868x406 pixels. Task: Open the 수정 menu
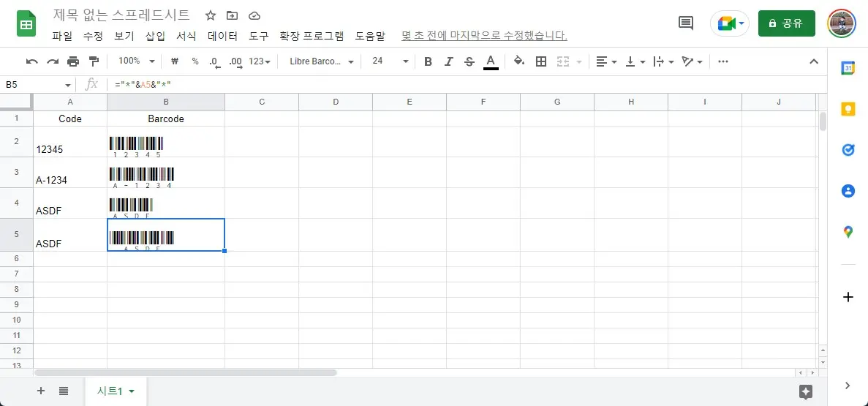click(x=93, y=37)
